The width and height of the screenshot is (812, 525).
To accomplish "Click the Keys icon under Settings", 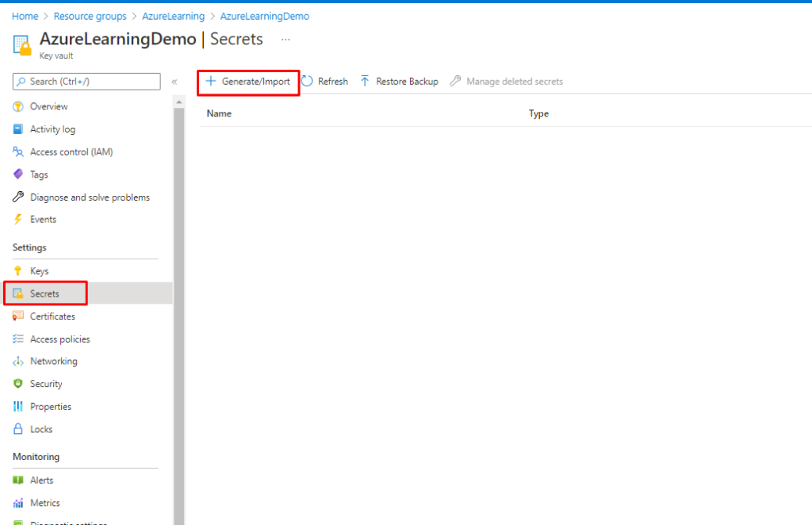I will tap(18, 270).
